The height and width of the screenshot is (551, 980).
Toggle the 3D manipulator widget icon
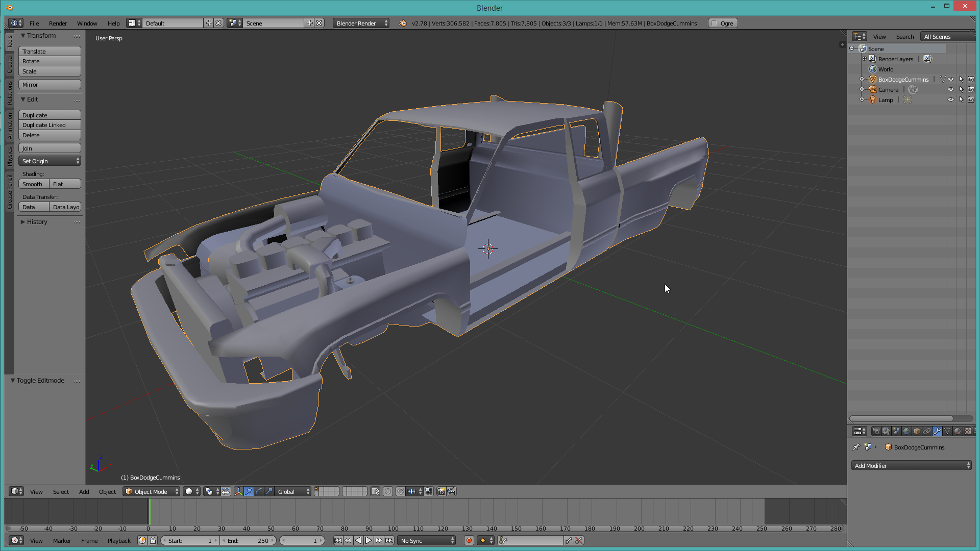tap(238, 491)
